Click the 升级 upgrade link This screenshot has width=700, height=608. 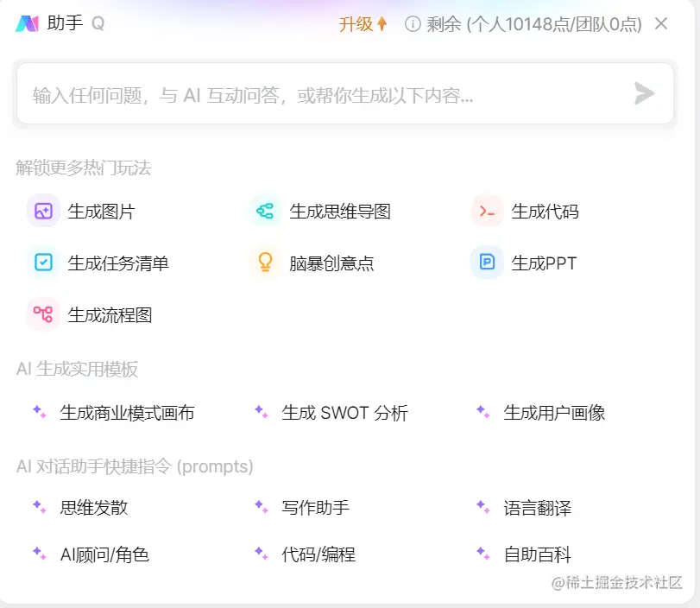point(356,24)
